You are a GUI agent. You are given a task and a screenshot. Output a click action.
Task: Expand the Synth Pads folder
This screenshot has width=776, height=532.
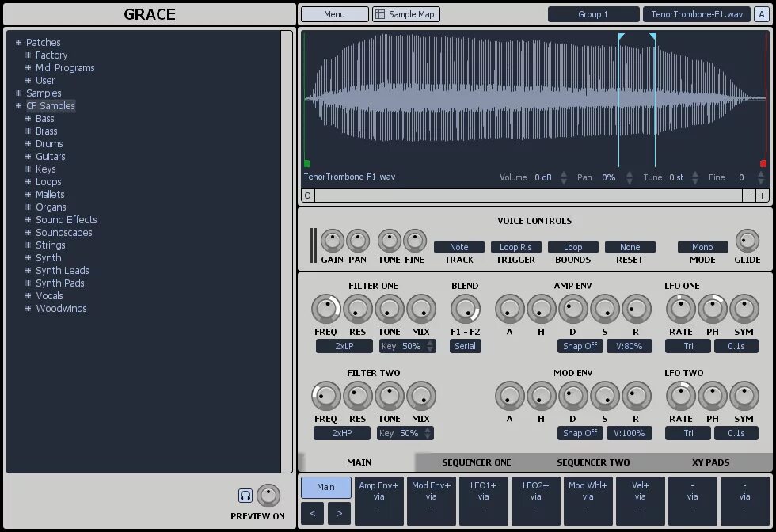coord(29,283)
